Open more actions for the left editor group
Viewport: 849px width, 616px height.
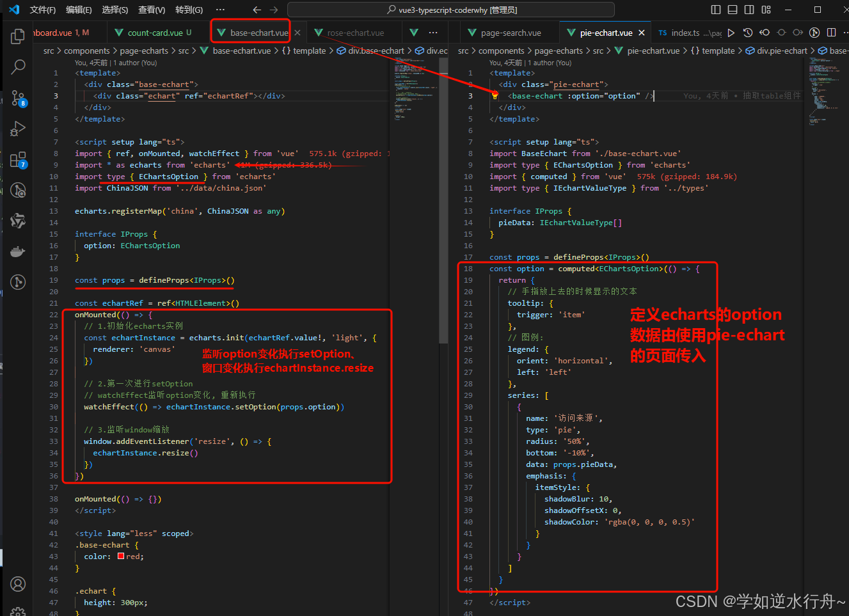(433, 33)
